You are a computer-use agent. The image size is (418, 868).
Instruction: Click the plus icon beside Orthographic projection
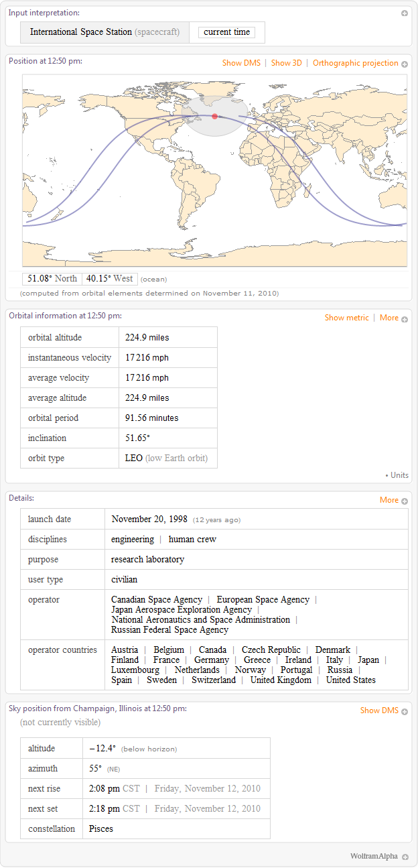click(405, 64)
